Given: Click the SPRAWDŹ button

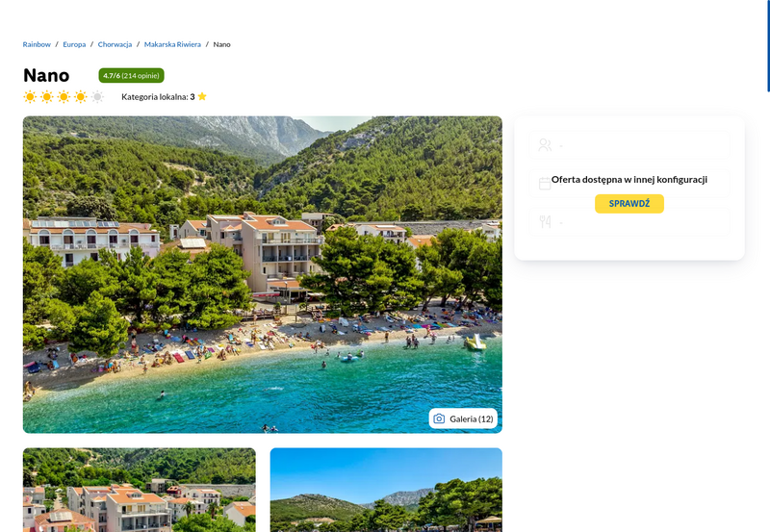Looking at the screenshot, I should coord(629,204).
